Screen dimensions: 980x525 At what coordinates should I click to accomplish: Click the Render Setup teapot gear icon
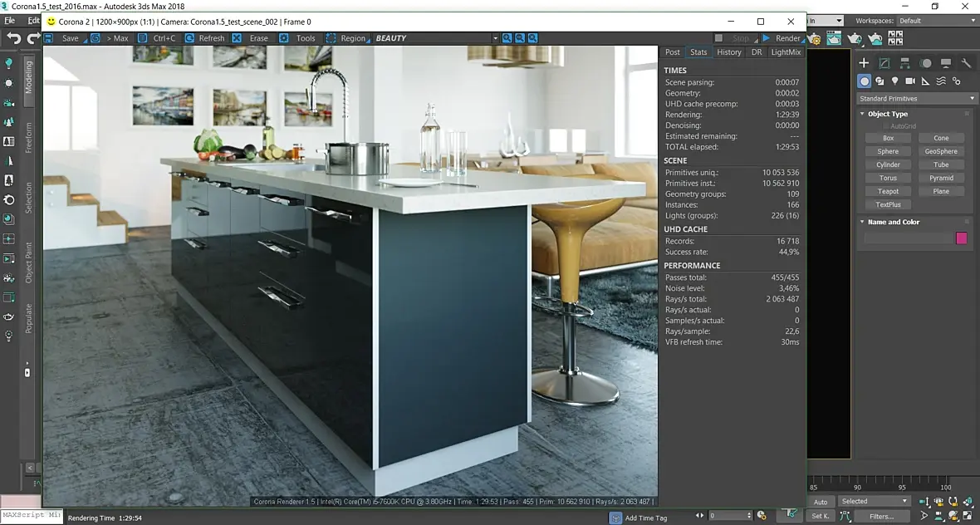(814, 39)
